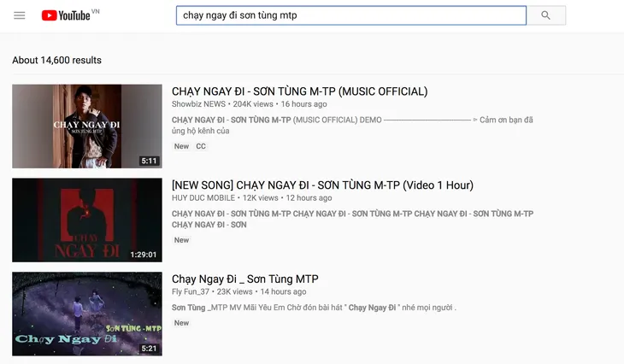Open title 'Chạy Ngay Đi _ Sơn Tùng MTP'
The height and width of the screenshot is (364, 624).
[245, 279]
